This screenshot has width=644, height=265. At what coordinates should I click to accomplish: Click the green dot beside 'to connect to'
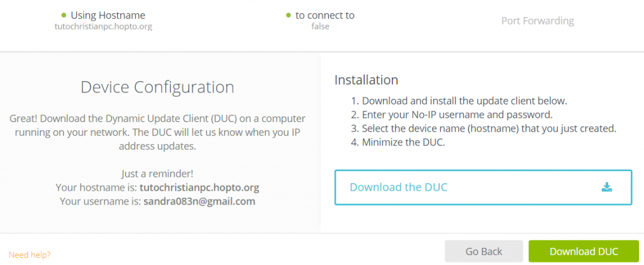tap(288, 15)
